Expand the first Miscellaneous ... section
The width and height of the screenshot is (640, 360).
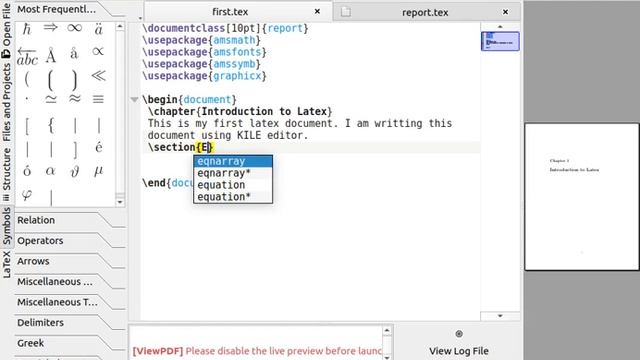click(x=69, y=281)
